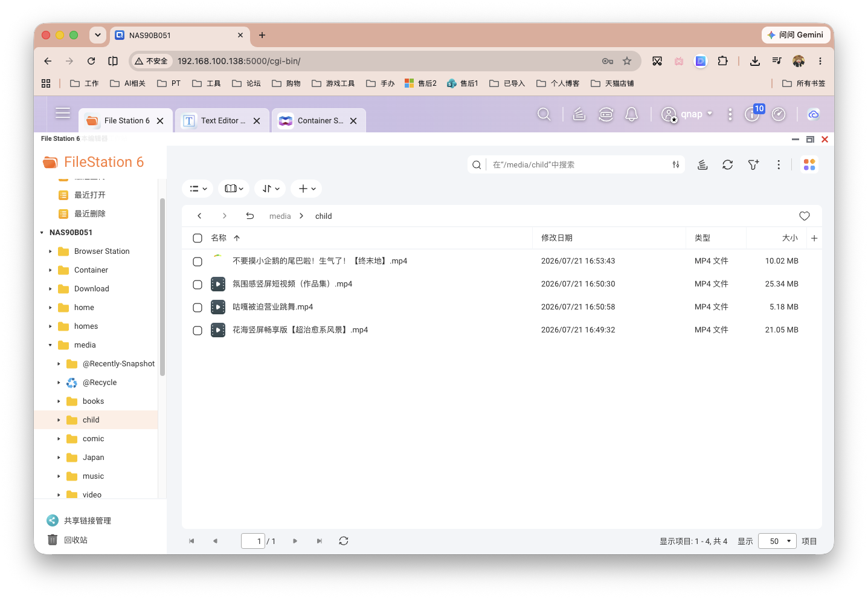Tick checkbox for 不要摸小企鹅的尾巴啦 file
The width and height of the screenshot is (868, 599).
click(x=198, y=262)
